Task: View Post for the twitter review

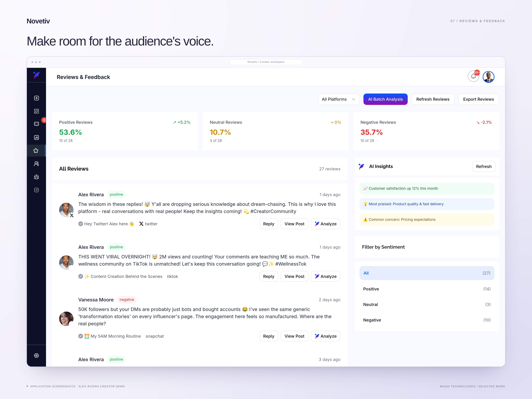Action: point(294,224)
